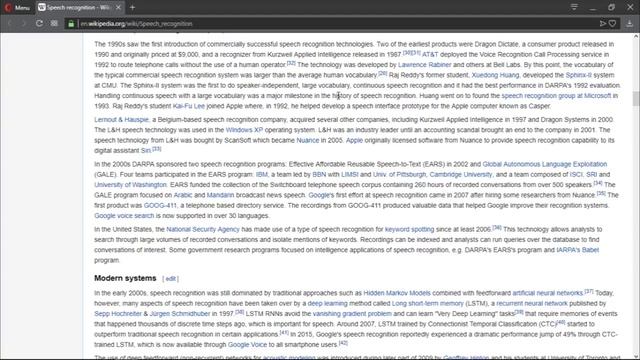640x360 pixels.
Task: Open the artificial neural networks link
Action: click(547, 293)
